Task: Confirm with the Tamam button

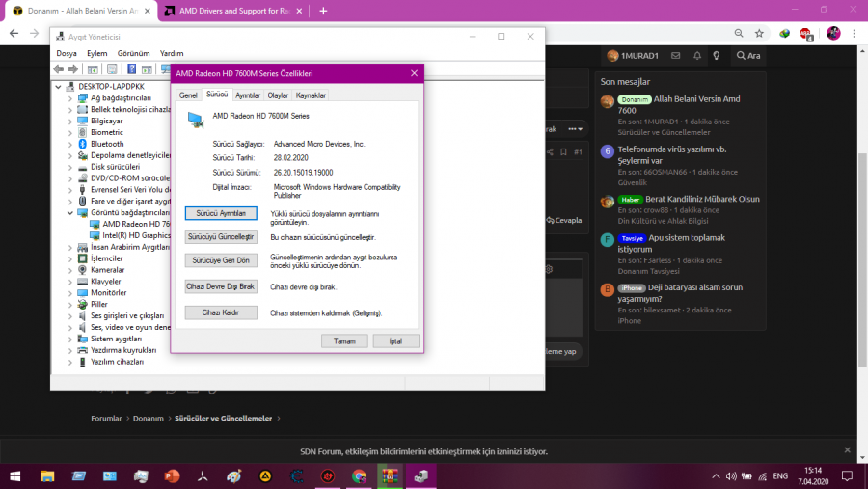Action: [x=344, y=341]
